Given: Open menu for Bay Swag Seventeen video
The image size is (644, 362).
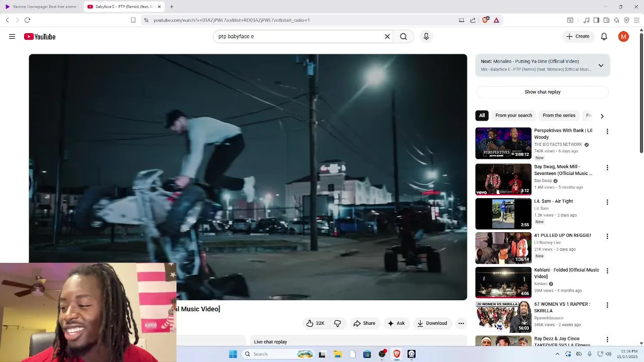Looking at the screenshot, I should point(607,167).
